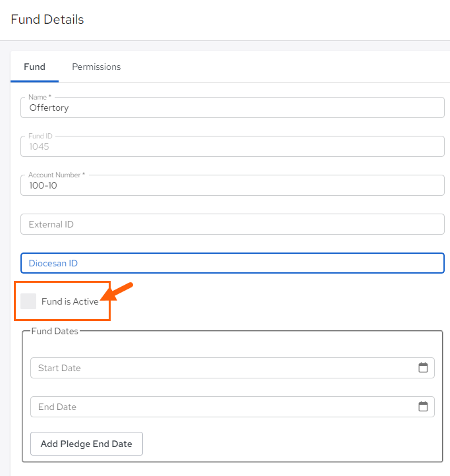Open the End Date calendar picker
The height and width of the screenshot is (476, 450).
click(x=423, y=407)
